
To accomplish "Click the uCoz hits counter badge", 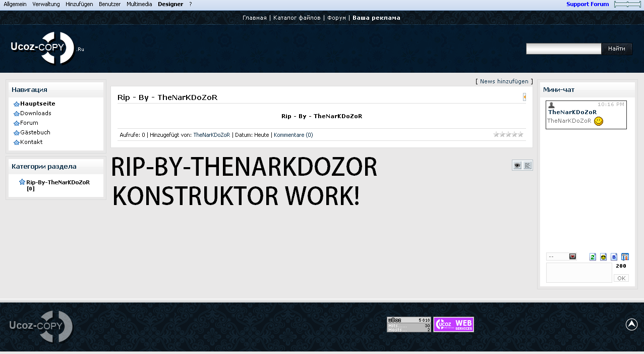I will pyautogui.click(x=408, y=324).
